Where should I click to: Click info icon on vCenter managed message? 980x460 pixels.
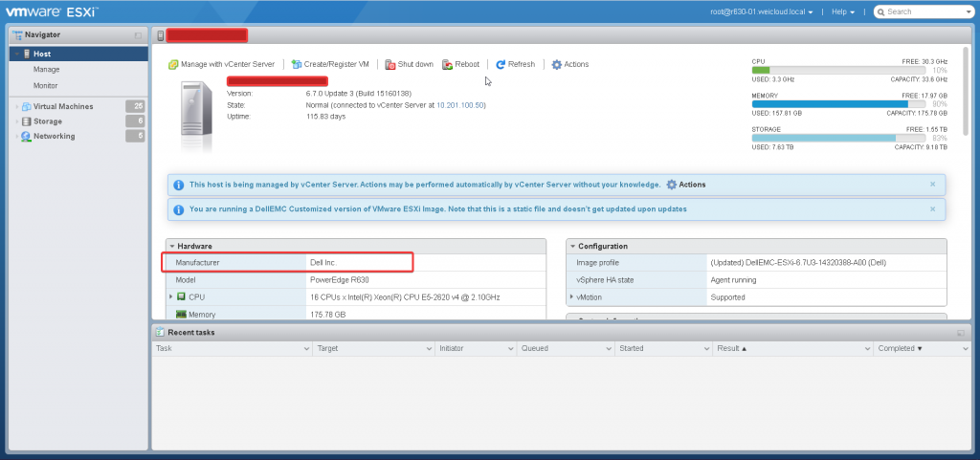tap(178, 185)
